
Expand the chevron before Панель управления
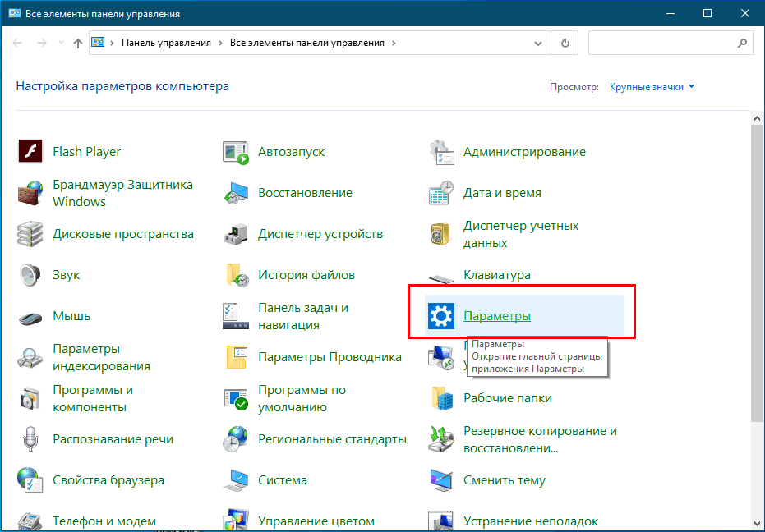[112, 43]
